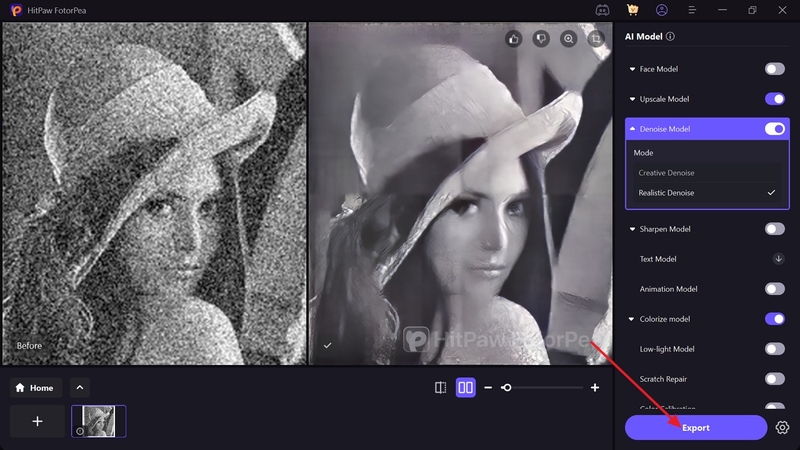This screenshot has width=800, height=450.
Task: Click the zoom in plus icon
Action: click(595, 388)
